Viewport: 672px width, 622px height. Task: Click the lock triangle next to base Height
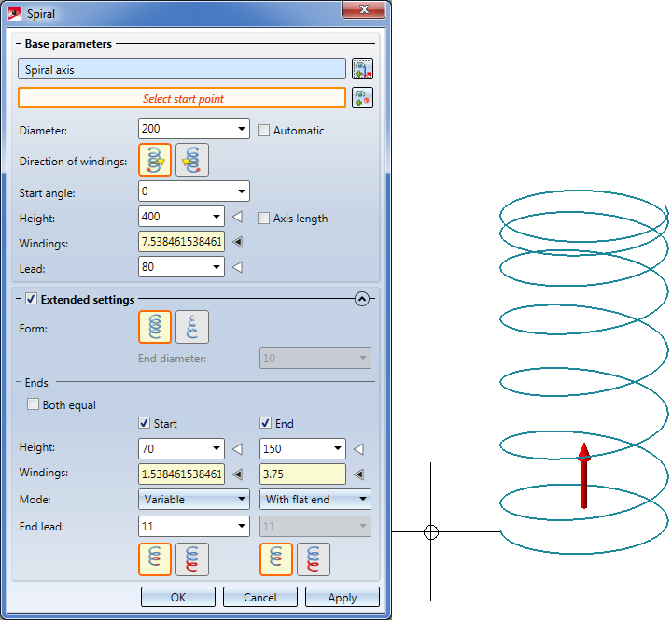[237, 217]
